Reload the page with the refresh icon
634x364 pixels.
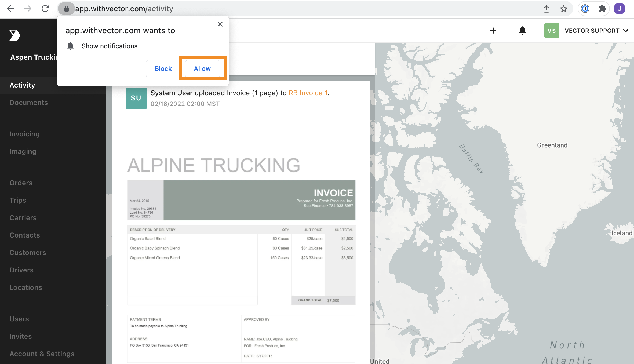45,9
